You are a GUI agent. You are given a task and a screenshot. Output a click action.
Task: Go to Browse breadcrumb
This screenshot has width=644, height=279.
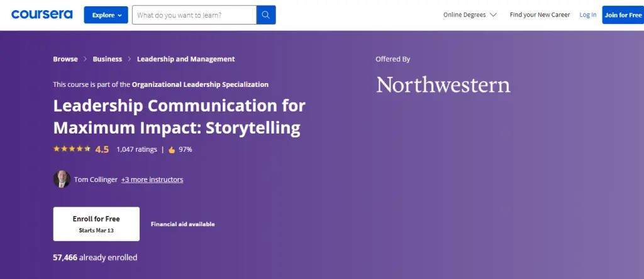[65, 59]
